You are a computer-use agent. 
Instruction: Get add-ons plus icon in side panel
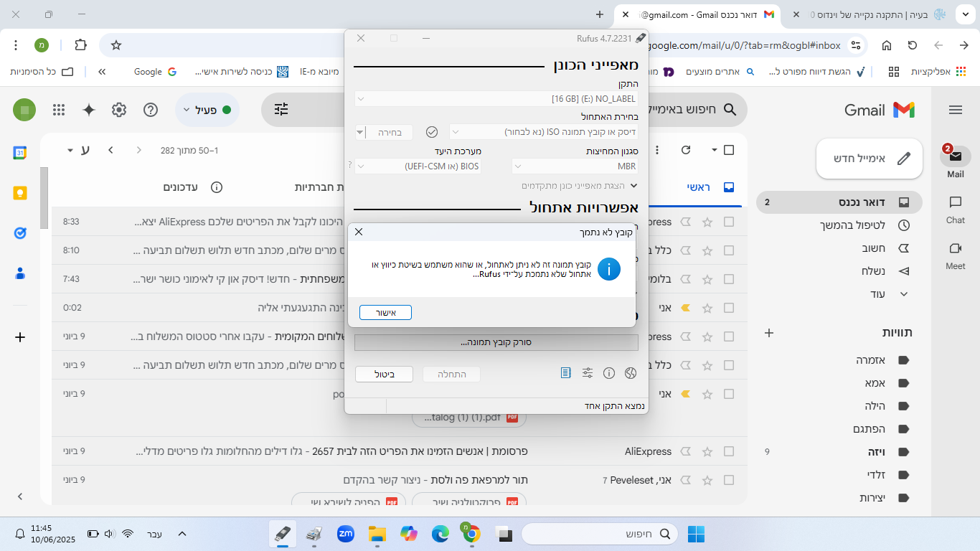pyautogui.click(x=20, y=337)
